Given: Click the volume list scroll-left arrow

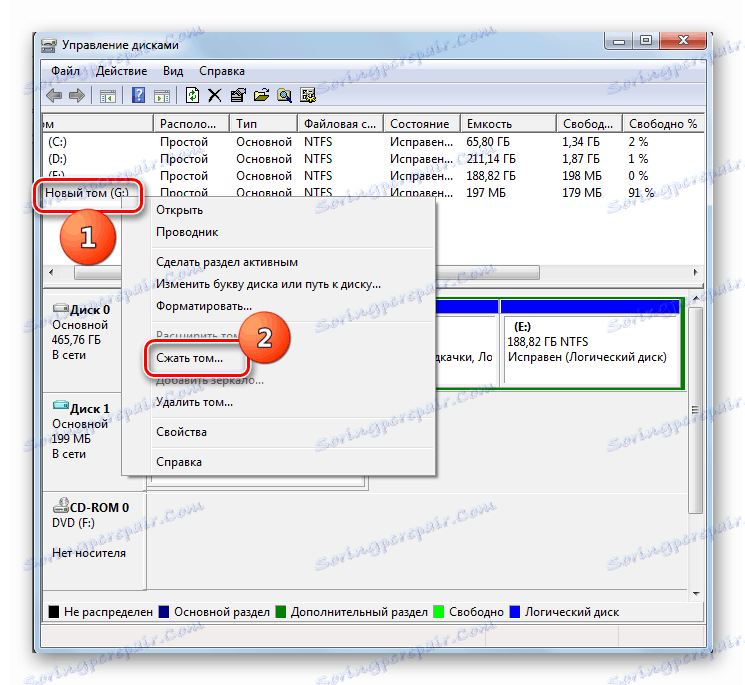Looking at the screenshot, I should (51, 272).
